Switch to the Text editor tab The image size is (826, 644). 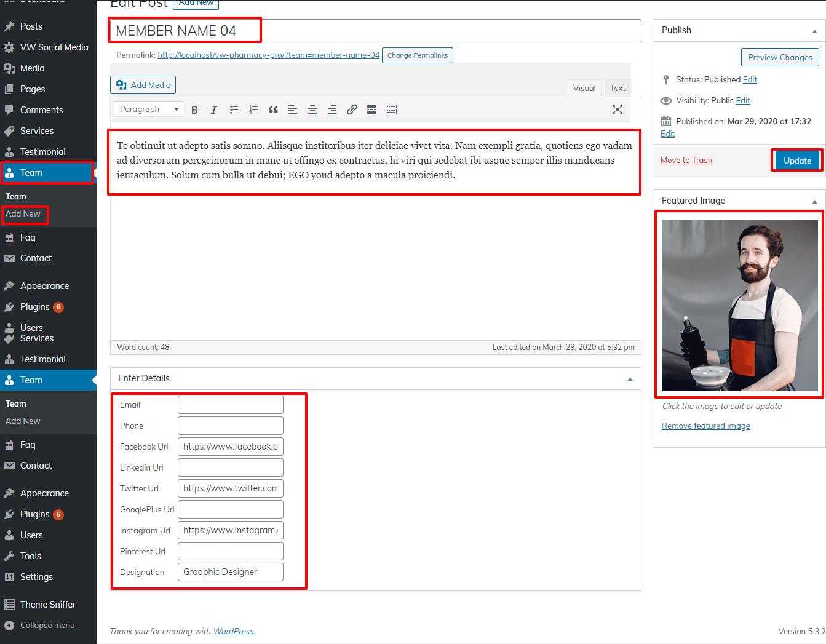click(x=618, y=88)
